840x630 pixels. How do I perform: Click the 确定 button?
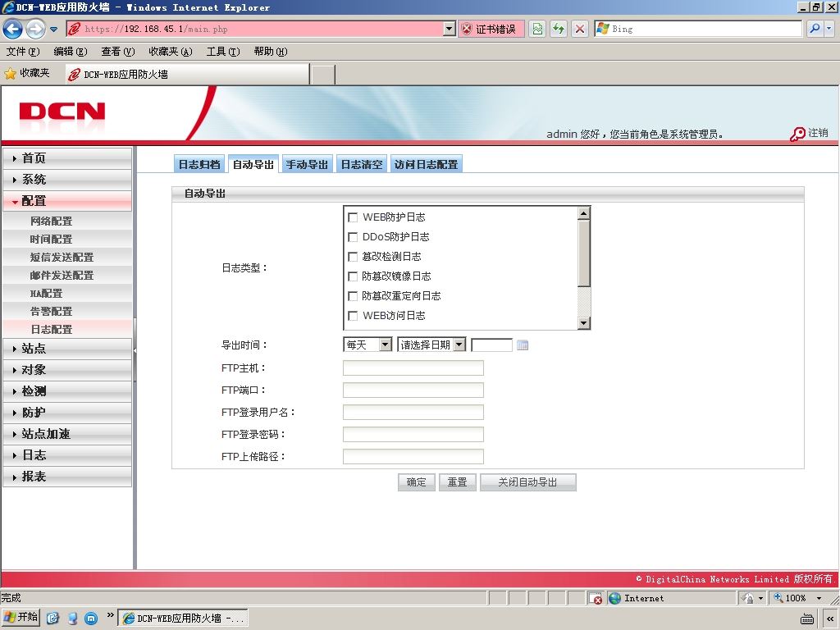(x=416, y=482)
